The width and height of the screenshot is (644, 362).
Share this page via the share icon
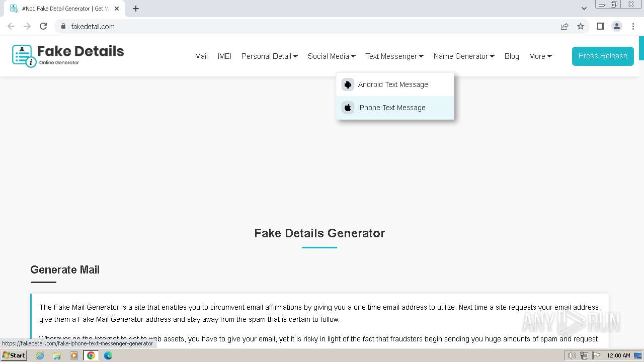(x=565, y=26)
